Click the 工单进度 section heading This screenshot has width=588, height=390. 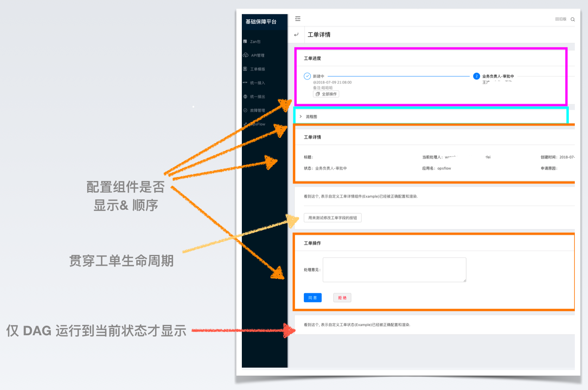[x=312, y=58]
